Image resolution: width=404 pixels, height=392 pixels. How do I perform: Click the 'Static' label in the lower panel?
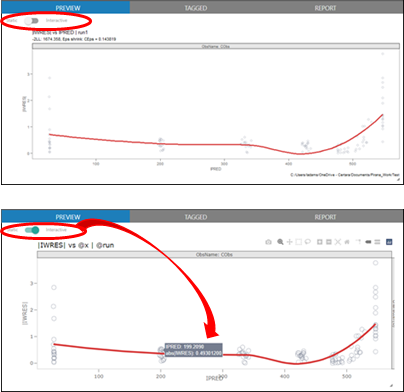click(12, 230)
